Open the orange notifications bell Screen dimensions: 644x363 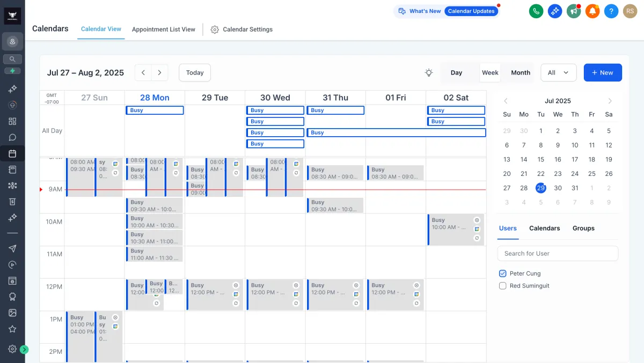(592, 11)
